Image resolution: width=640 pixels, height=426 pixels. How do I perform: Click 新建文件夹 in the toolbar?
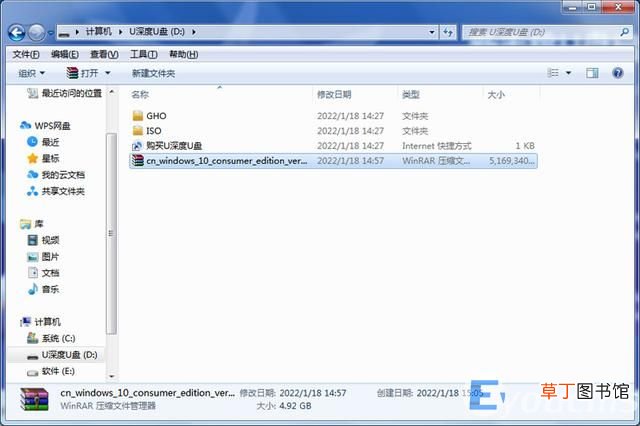coord(153,73)
